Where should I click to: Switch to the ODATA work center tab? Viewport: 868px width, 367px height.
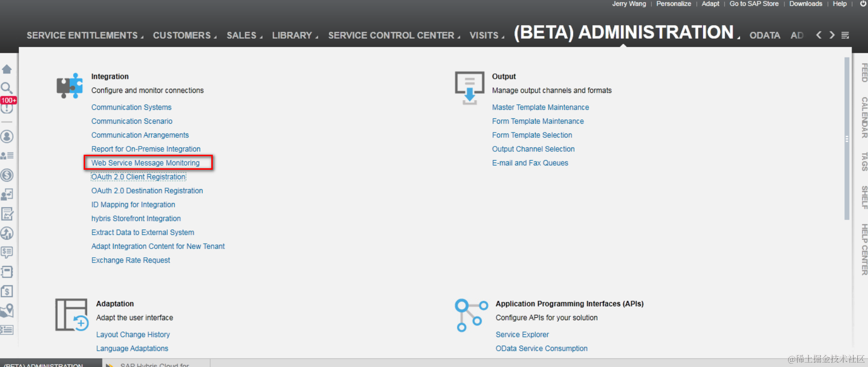765,36
